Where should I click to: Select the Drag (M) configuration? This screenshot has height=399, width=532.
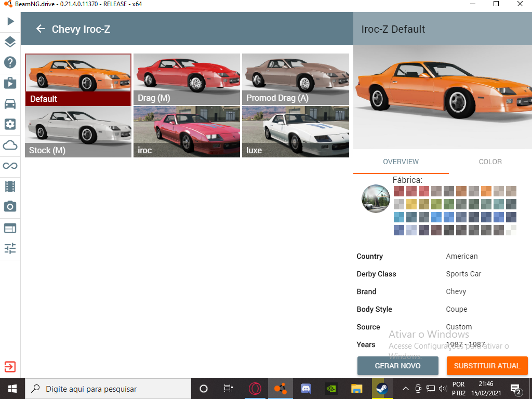click(187, 79)
